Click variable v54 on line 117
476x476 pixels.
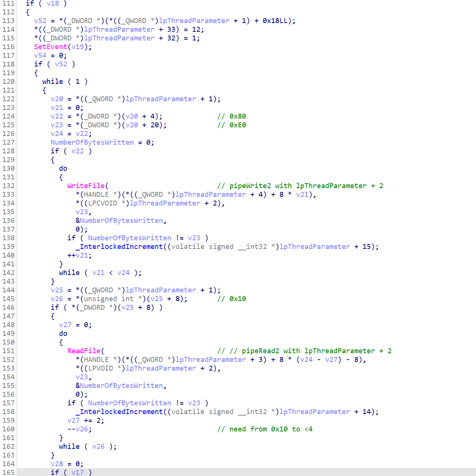point(40,56)
